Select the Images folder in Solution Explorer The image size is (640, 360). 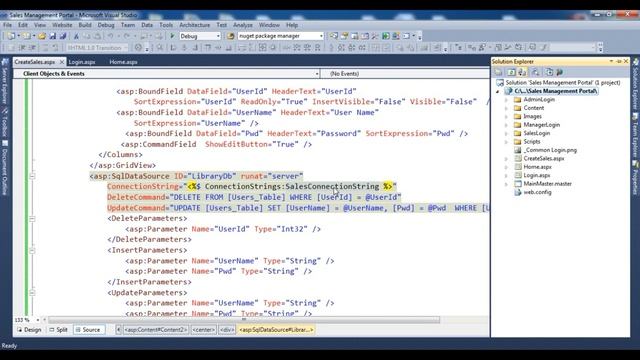tap(532, 116)
